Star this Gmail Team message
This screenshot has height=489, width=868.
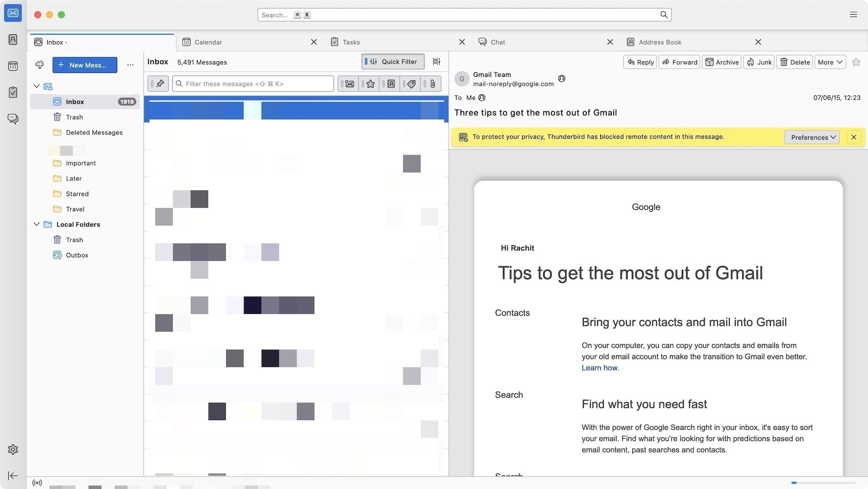(856, 62)
